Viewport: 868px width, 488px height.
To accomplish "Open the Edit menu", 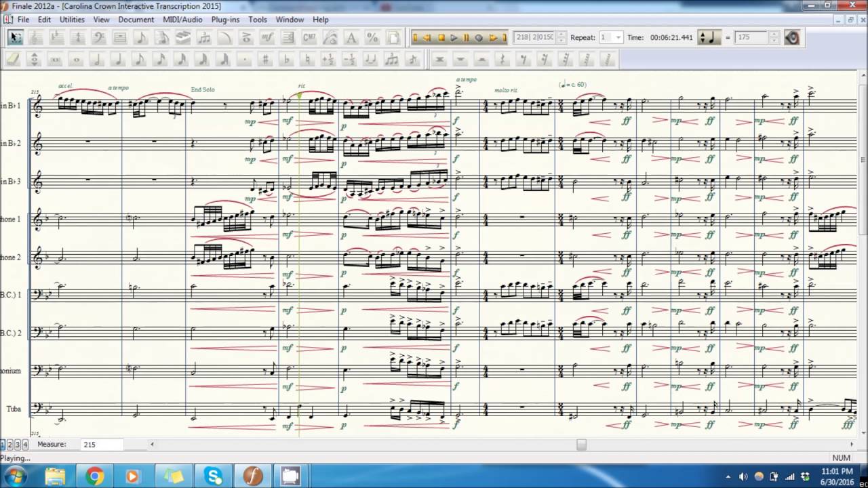I will click(x=44, y=20).
